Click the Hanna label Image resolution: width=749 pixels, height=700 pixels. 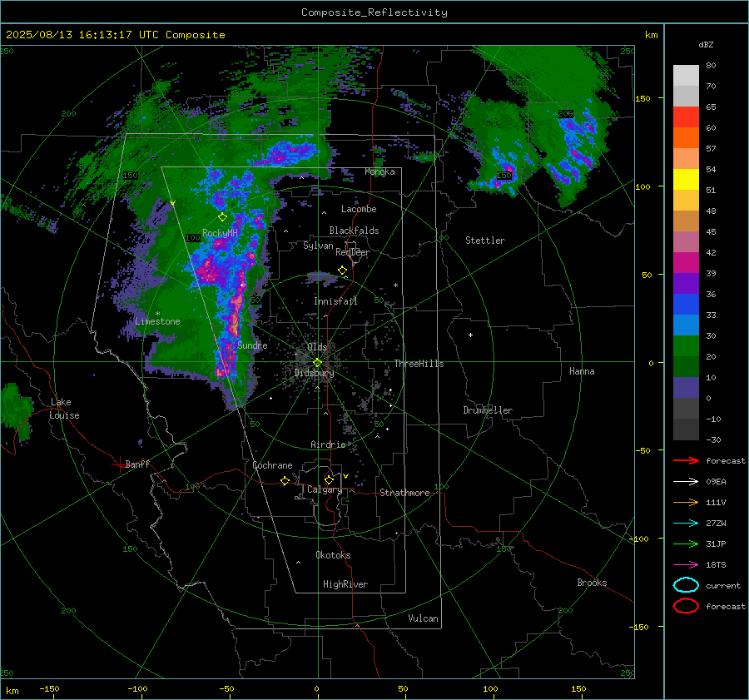[582, 371]
